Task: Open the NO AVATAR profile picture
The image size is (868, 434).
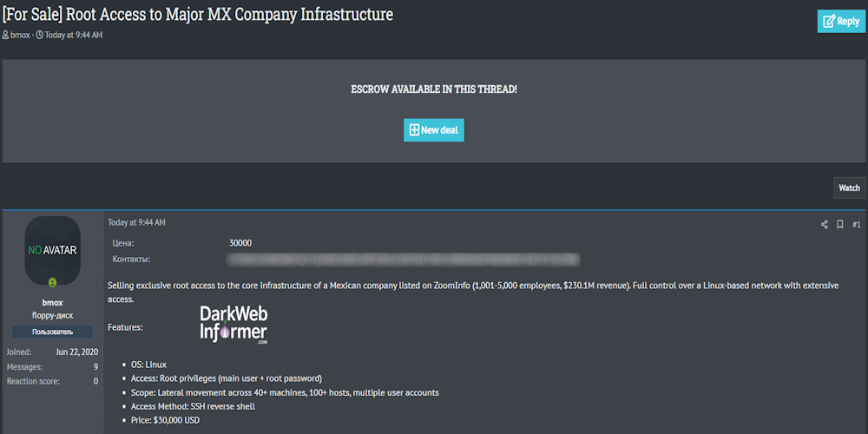Action: [53, 250]
